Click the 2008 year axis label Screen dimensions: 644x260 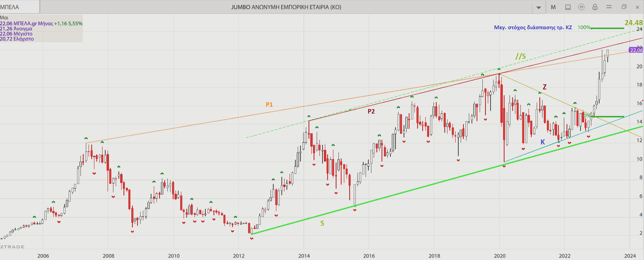point(108,256)
